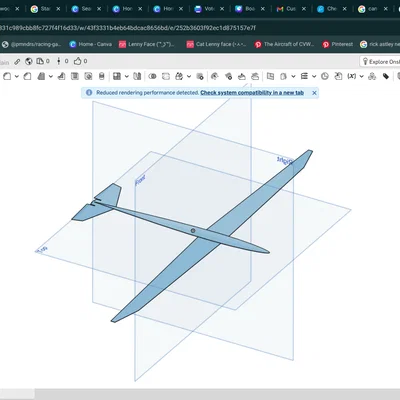Click the Hole tool icon
The image size is (400, 400).
(88, 76)
